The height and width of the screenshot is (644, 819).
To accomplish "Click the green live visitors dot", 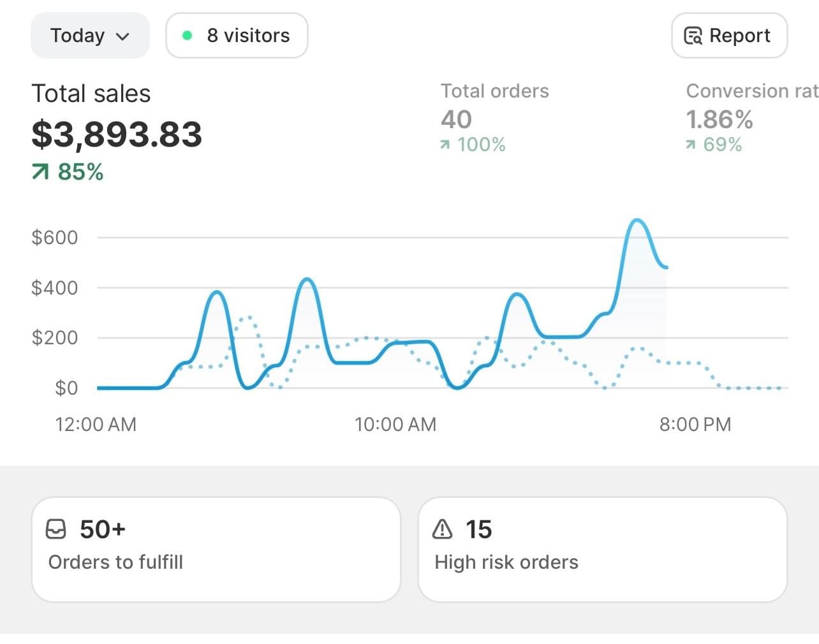I will pyautogui.click(x=187, y=36).
